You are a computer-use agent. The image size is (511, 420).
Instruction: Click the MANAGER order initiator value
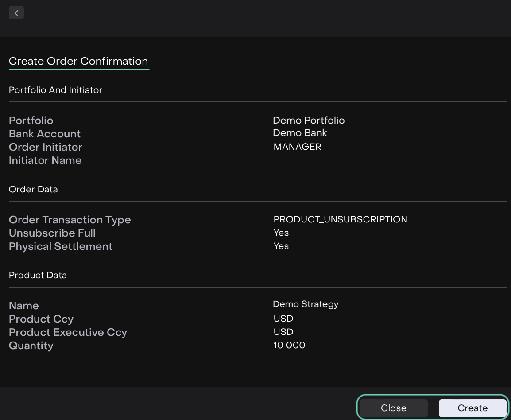pyautogui.click(x=297, y=147)
